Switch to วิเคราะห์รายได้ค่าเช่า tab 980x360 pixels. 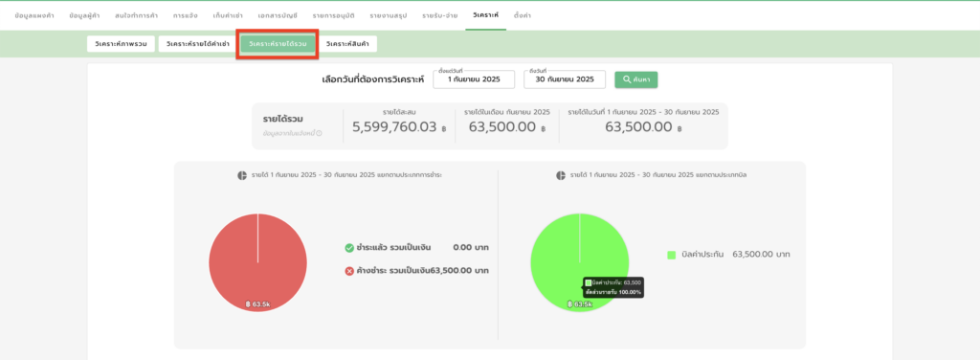tap(197, 44)
